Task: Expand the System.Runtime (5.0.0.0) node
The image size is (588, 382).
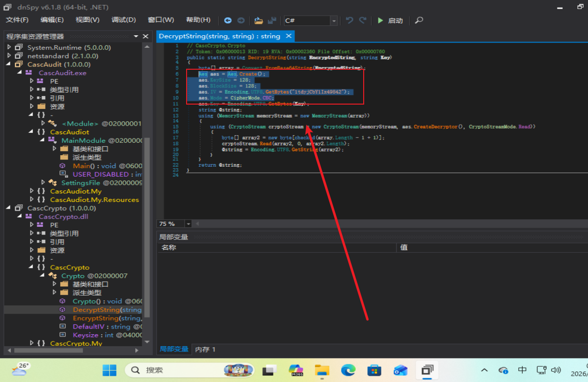Action: pos(8,48)
